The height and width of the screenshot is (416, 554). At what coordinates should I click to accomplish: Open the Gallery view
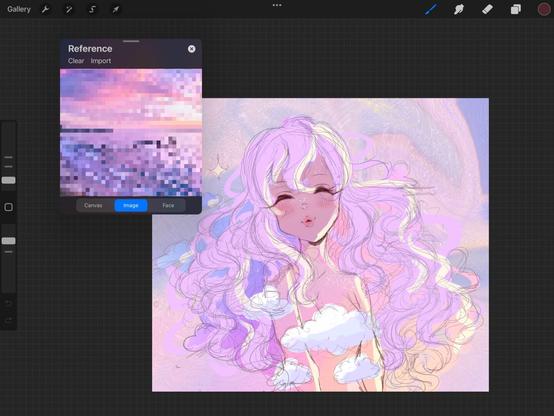pos(19,9)
